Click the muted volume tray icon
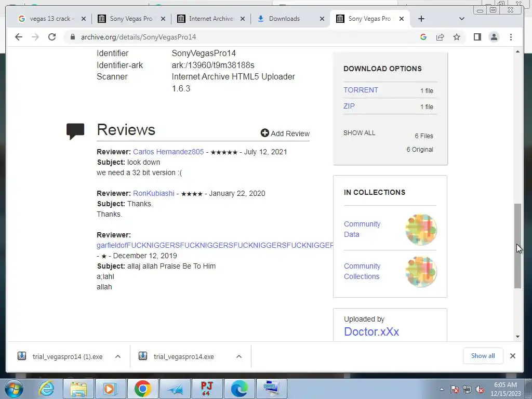Viewport: 532px width, 399px height. click(480, 389)
